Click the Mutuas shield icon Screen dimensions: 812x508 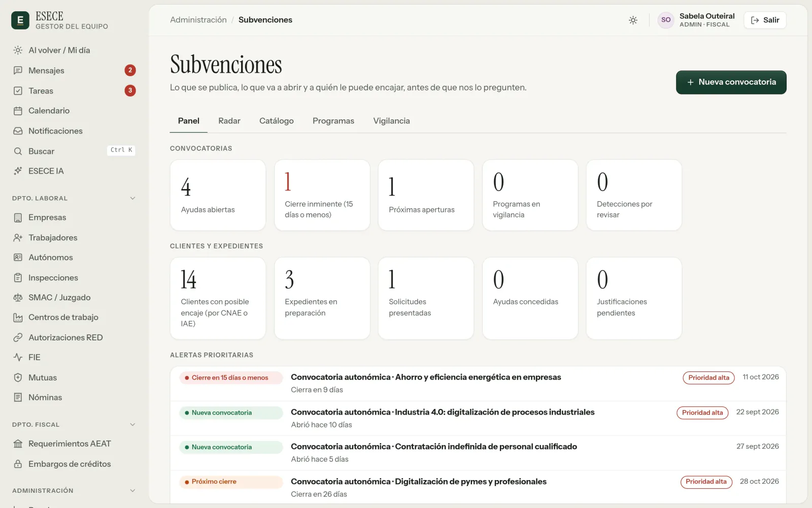[x=18, y=378]
